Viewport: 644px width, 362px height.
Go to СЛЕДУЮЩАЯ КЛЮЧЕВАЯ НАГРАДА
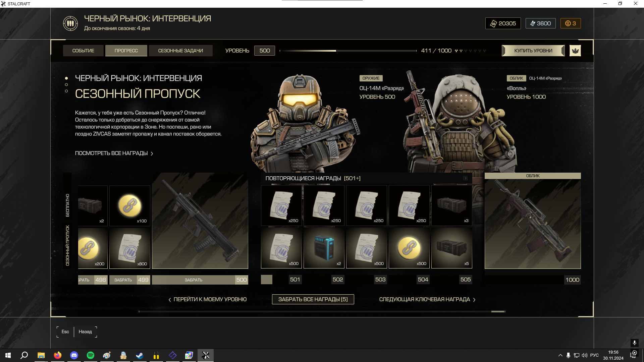[x=427, y=299]
